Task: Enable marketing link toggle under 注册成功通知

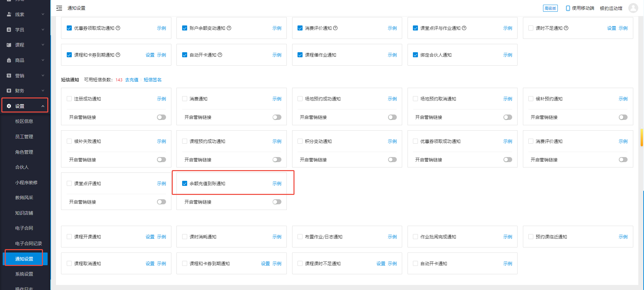Action: coord(161,117)
